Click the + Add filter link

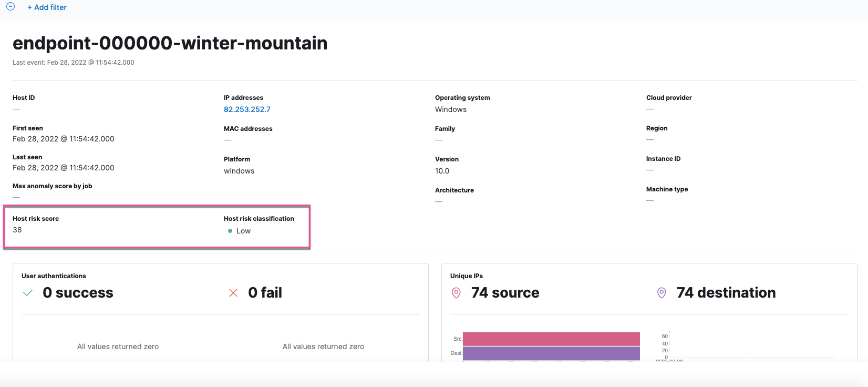point(47,7)
